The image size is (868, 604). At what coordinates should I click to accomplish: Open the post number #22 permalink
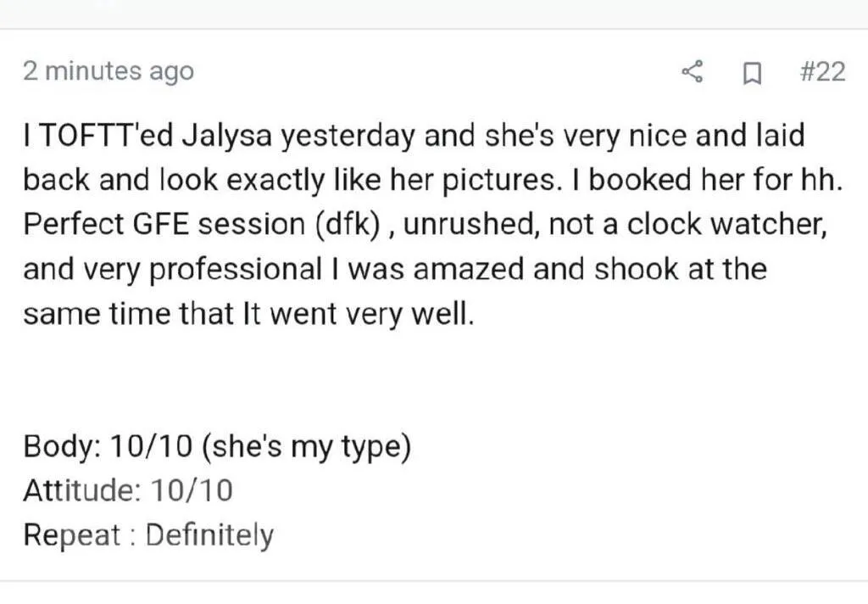(822, 72)
